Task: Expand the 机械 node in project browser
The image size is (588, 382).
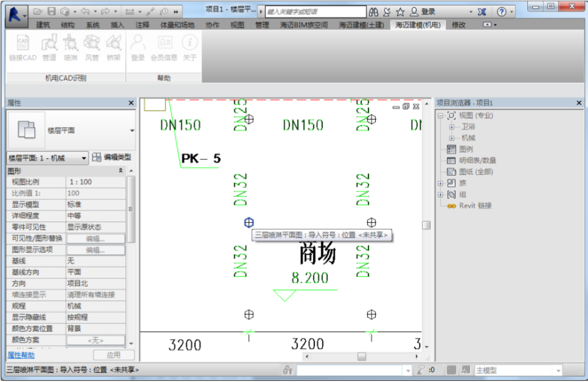Action: pos(452,138)
